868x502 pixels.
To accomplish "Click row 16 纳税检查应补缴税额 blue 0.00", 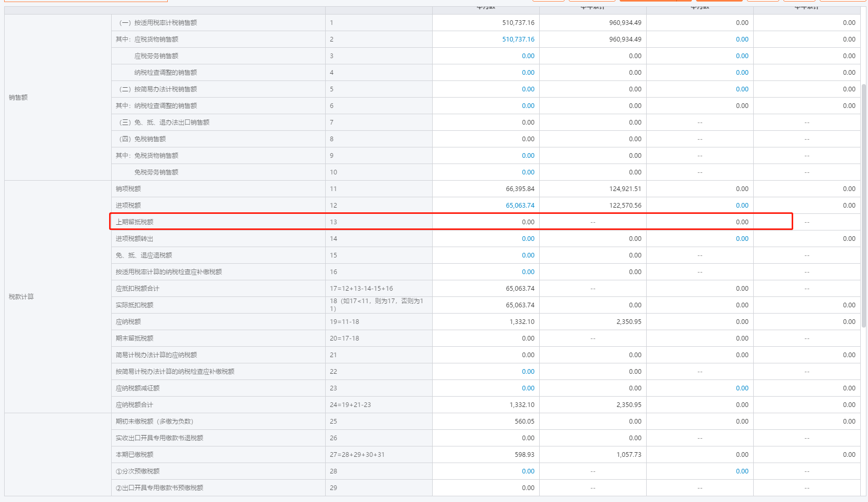I will tap(528, 272).
